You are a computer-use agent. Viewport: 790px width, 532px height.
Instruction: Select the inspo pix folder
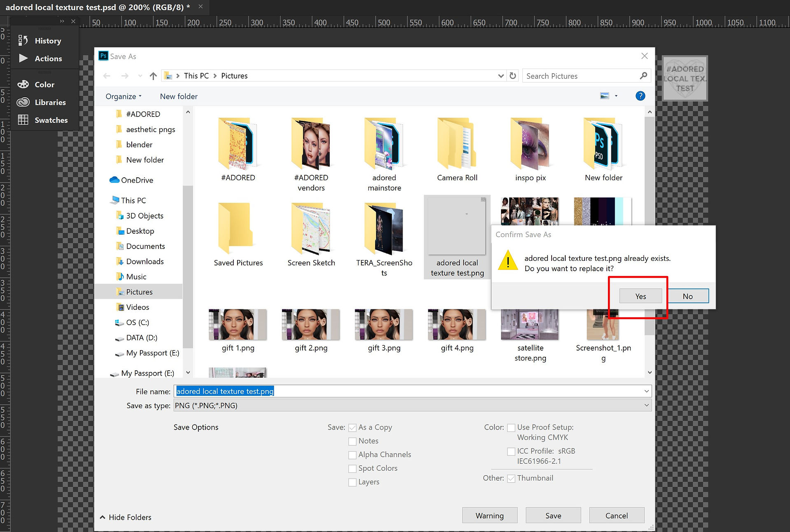530,149
